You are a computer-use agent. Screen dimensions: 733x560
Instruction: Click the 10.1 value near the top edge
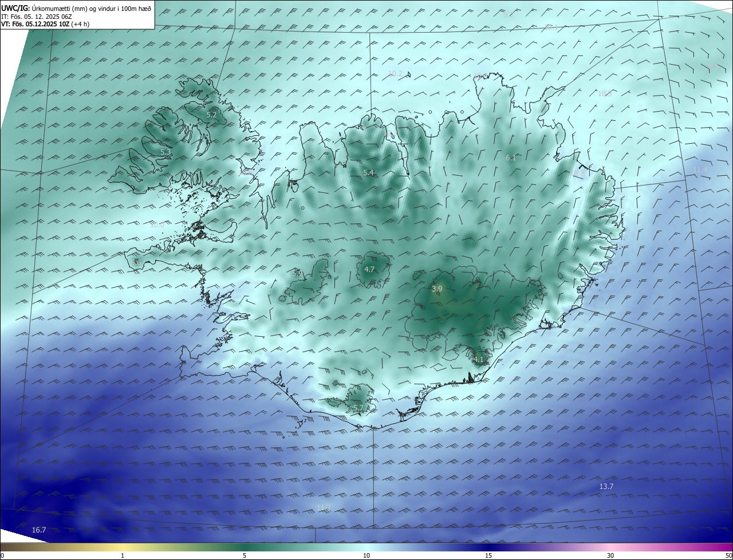(551, 27)
